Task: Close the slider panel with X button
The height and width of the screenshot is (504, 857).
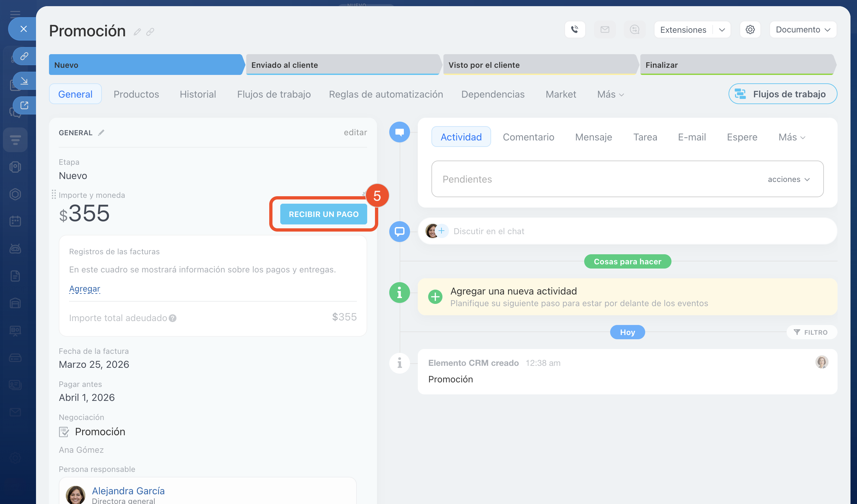Action: click(x=23, y=29)
